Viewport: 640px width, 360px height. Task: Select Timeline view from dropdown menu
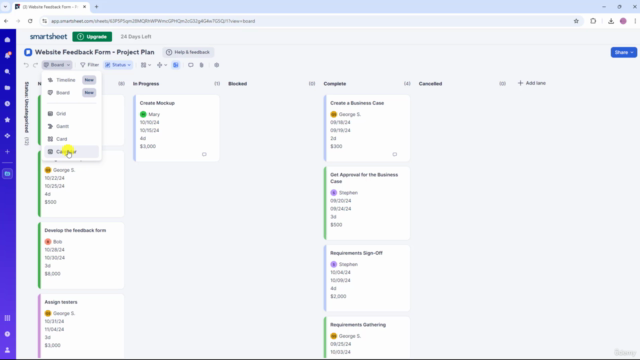click(71, 80)
